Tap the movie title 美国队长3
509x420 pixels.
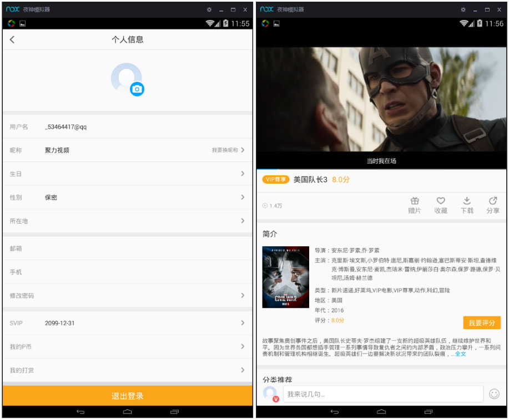click(310, 180)
